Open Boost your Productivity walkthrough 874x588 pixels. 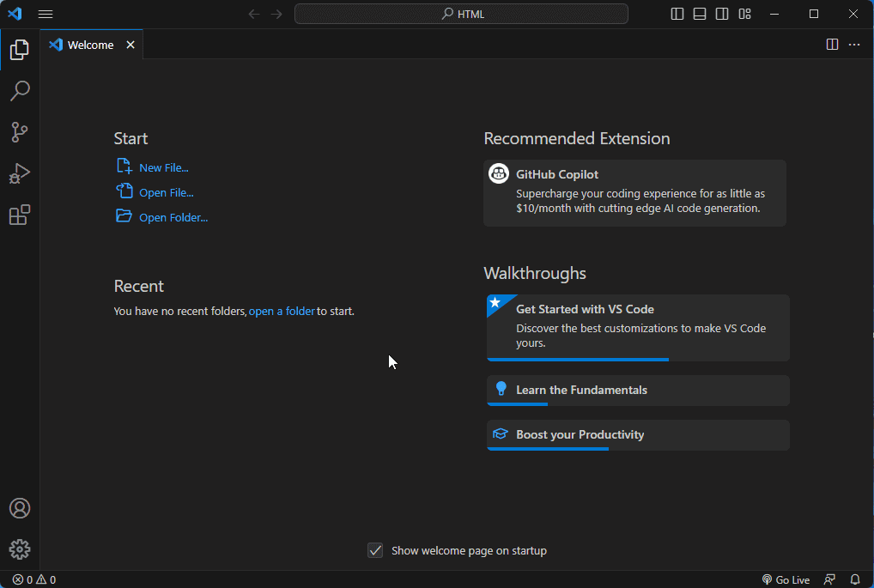(638, 434)
